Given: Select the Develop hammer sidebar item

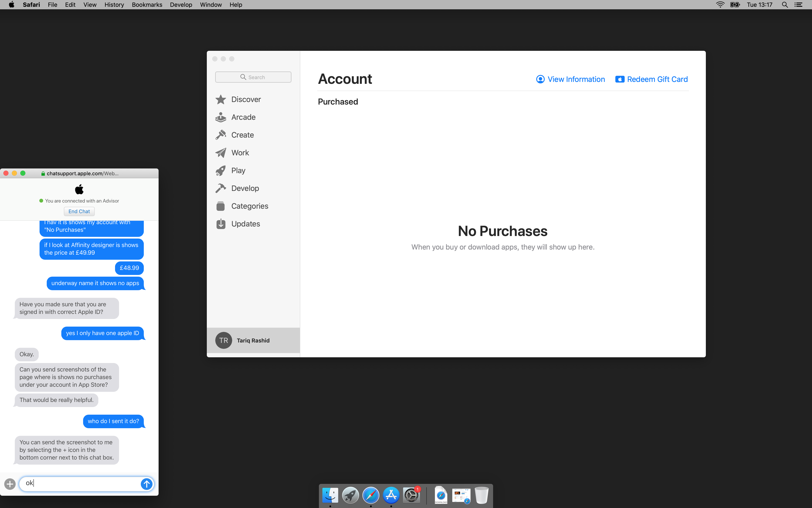Looking at the screenshot, I should click(237, 188).
